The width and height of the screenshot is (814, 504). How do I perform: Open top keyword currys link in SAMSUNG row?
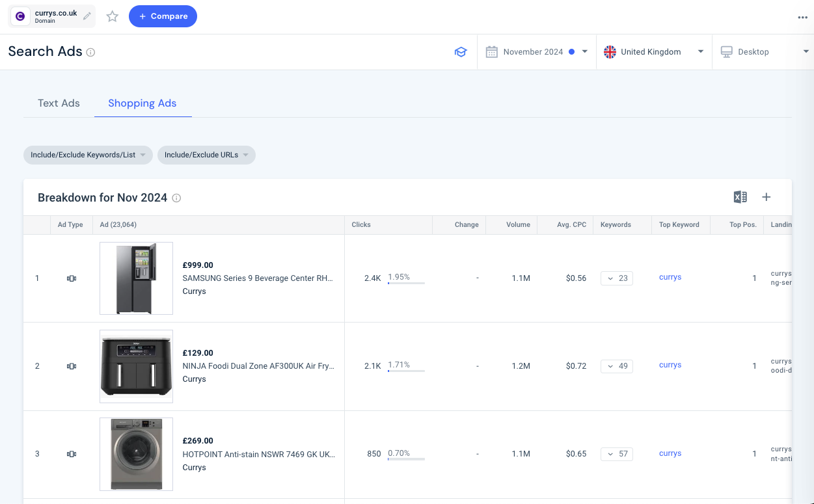[670, 277]
